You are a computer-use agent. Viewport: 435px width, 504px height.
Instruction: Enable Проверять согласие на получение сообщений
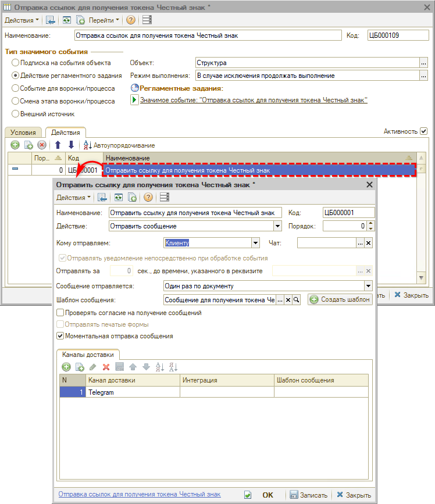pos(60,313)
